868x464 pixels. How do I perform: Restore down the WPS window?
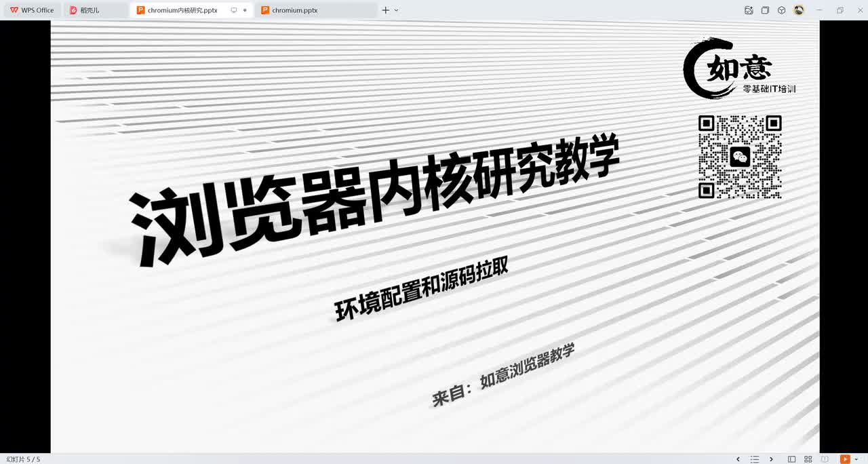tap(840, 10)
